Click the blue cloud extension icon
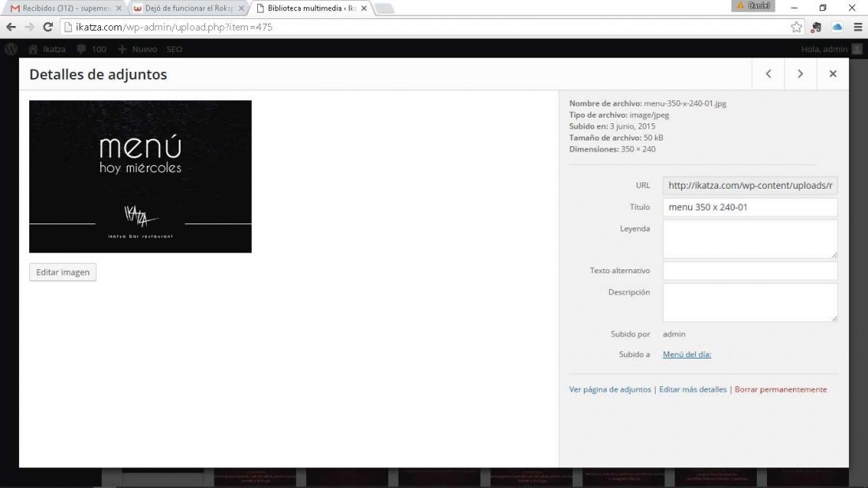This screenshot has width=868, height=488. click(x=837, y=27)
